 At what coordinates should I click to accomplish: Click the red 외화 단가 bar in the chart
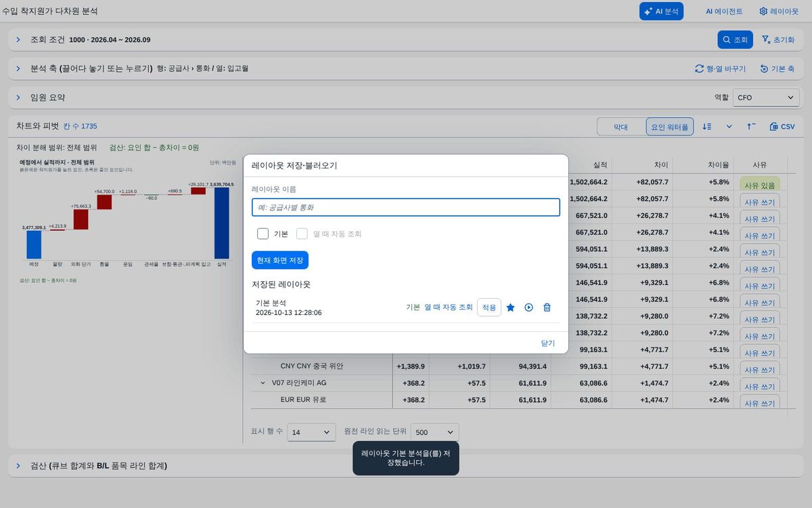click(x=81, y=219)
